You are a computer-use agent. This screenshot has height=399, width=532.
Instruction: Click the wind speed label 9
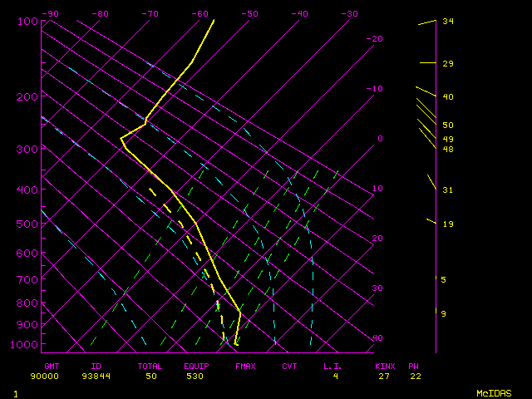pyautogui.click(x=443, y=313)
